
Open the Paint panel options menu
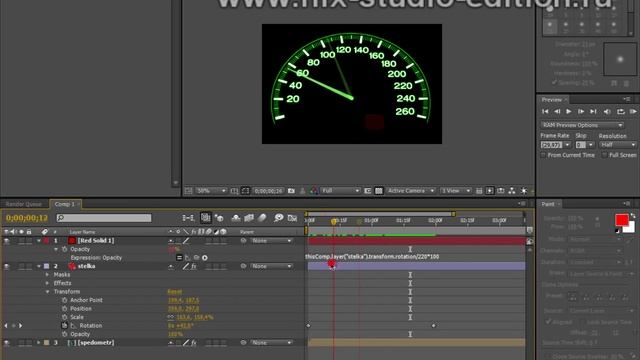coord(626,204)
